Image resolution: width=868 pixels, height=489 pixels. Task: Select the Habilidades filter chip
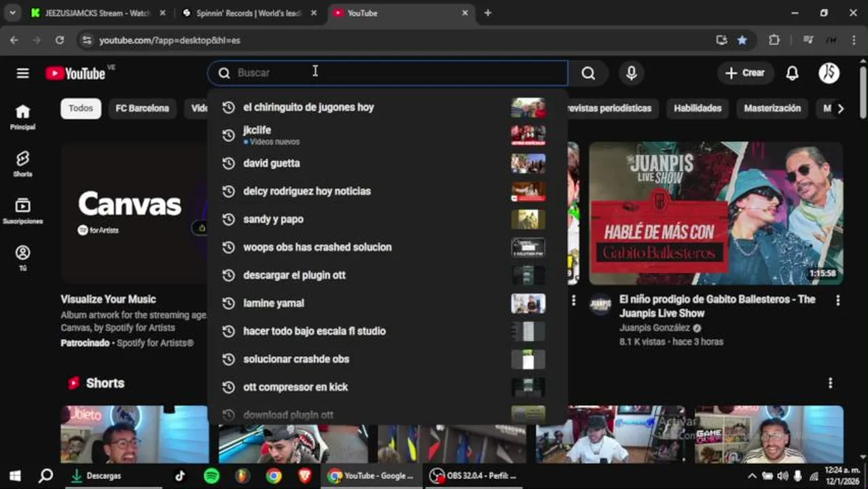click(698, 109)
